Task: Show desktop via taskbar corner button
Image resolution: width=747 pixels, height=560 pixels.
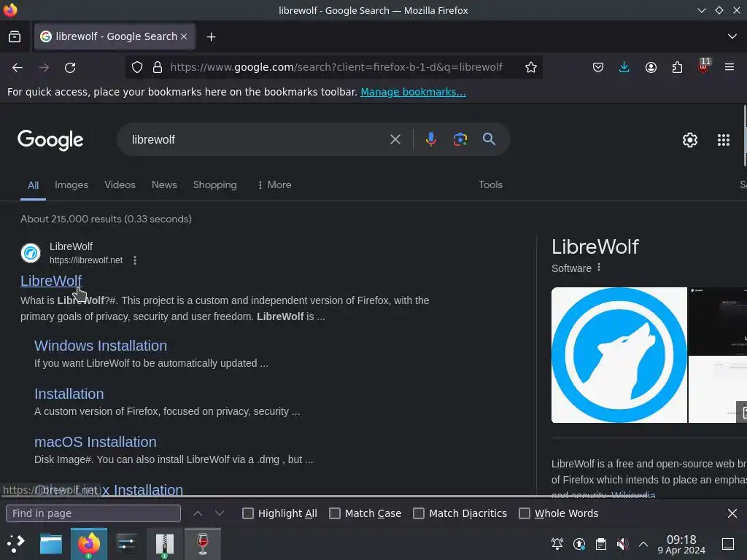Action: (728, 544)
